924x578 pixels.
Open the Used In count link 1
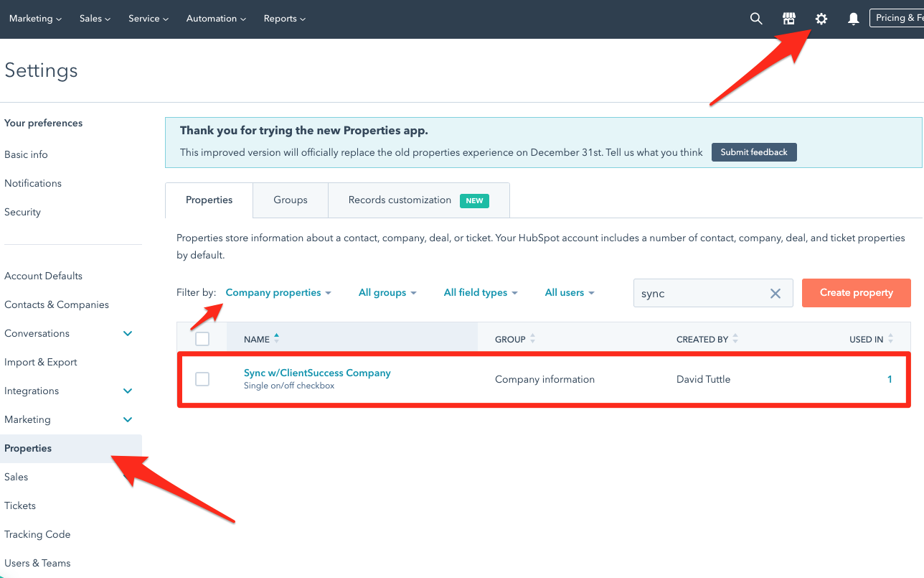coord(890,379)
